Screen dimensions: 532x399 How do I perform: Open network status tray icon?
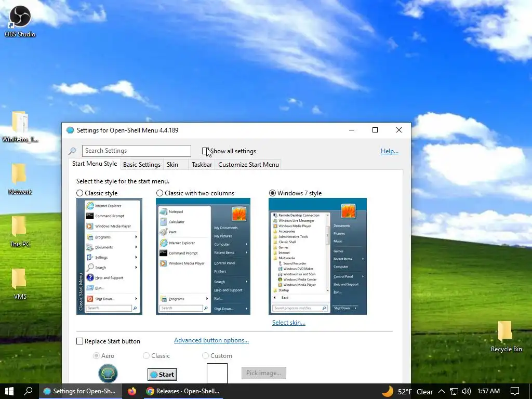click(454, 391)
